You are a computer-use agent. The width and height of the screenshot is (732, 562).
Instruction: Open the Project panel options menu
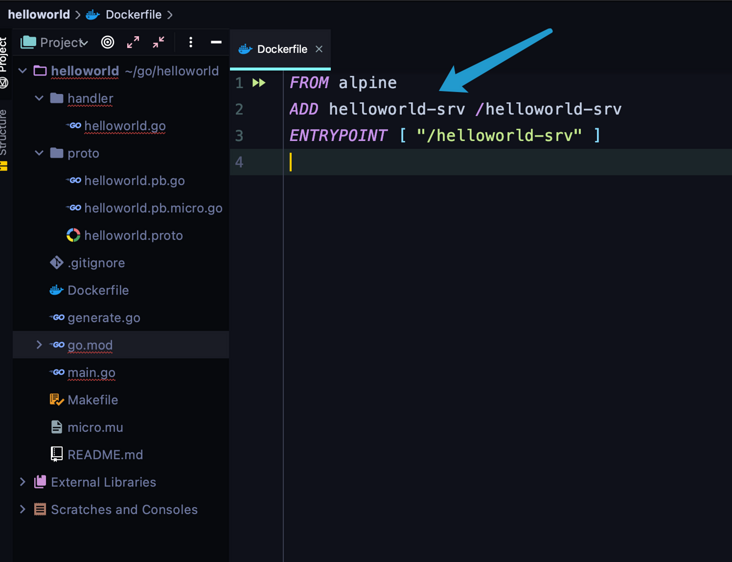coord(190,42)
